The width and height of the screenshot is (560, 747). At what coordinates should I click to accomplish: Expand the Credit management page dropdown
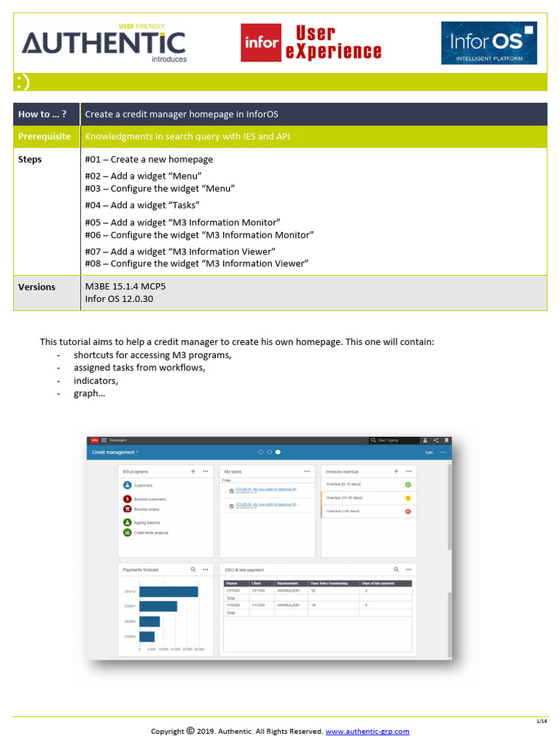pos(114,452)
